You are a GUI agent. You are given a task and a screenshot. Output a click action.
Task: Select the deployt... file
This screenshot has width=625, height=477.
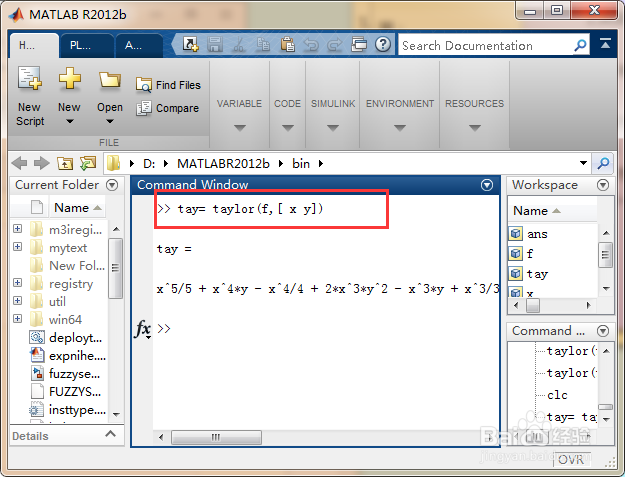click(66, 338)
